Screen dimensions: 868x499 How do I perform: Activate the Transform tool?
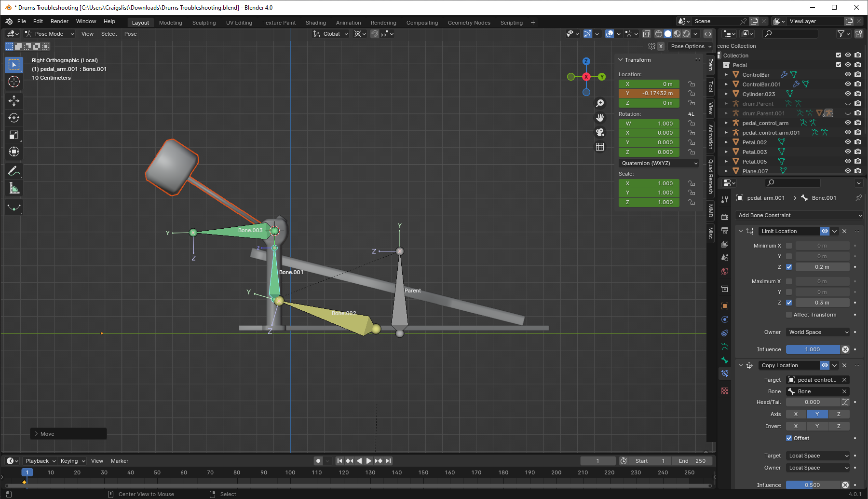[x=14, y=152]
